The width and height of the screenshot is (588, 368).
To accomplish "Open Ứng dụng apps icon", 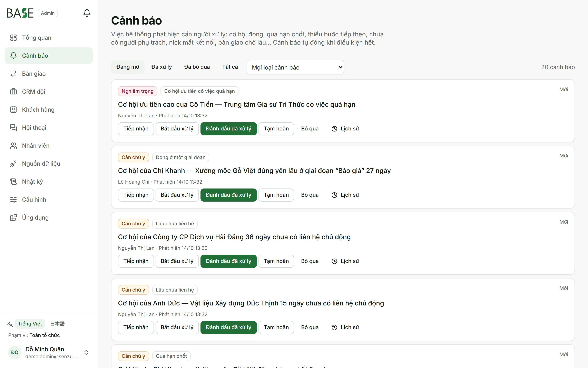I will 13,218.
